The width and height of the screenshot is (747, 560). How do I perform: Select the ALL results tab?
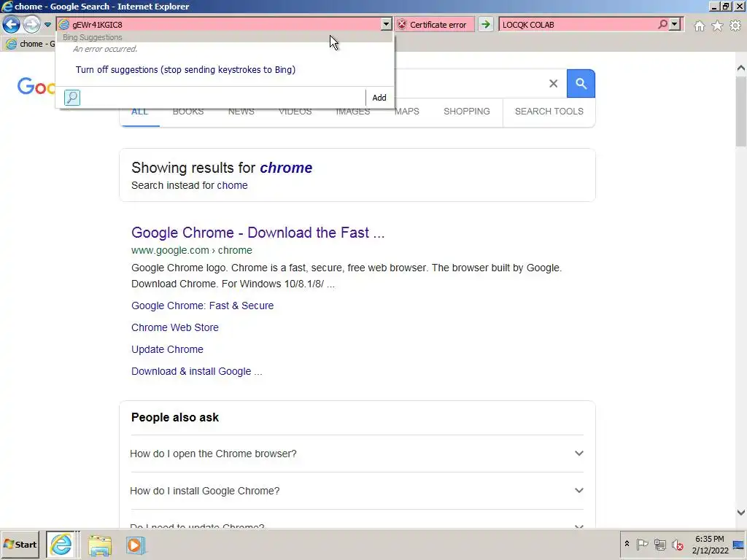[x=139, y=112]
